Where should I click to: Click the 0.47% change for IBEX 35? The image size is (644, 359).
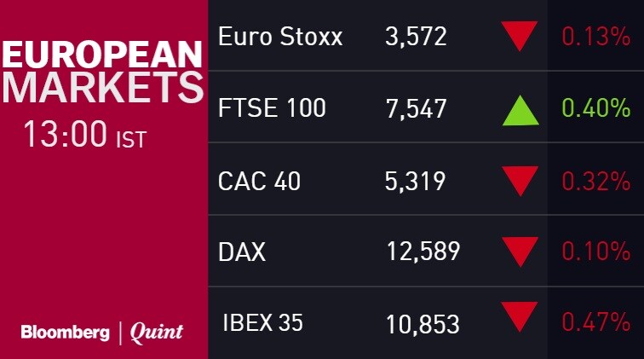[x=595, y=323]
